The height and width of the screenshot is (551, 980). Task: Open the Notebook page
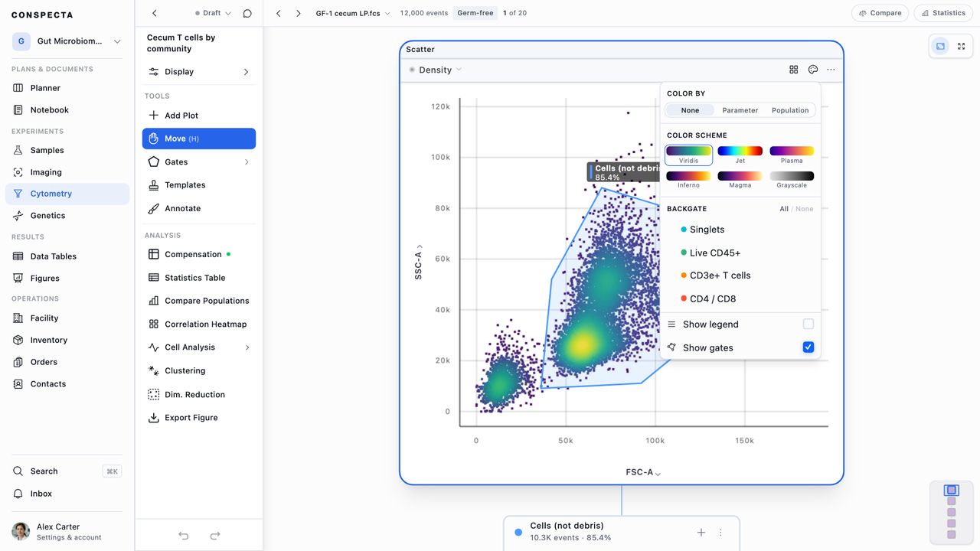[67, 110]
